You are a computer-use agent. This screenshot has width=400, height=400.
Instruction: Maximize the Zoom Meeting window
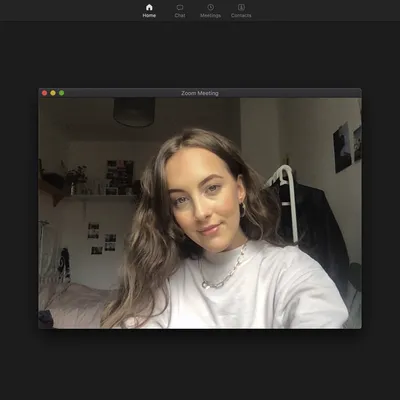coord(62,93)
